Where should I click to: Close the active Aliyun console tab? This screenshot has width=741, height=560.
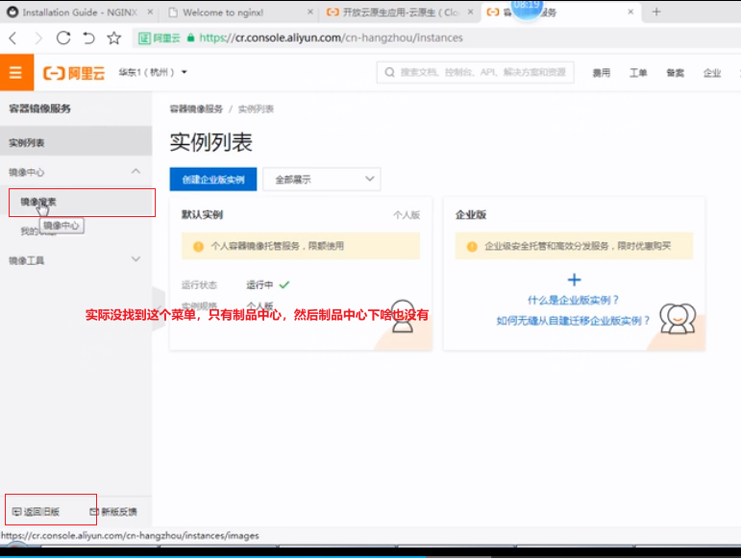[x=630, y=12]
